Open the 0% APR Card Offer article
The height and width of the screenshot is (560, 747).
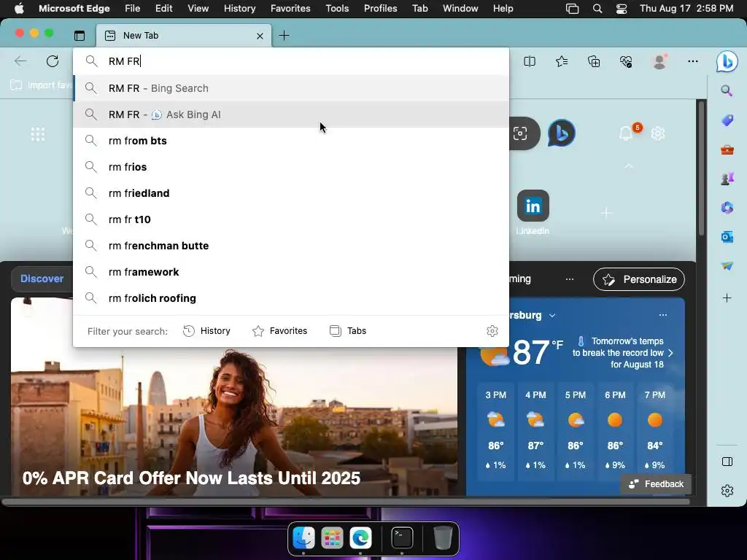[192, 478]
